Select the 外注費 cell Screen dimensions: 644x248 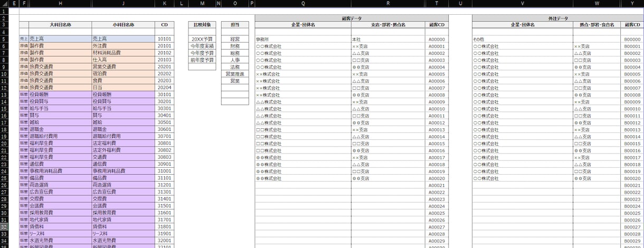pos(123,46)
